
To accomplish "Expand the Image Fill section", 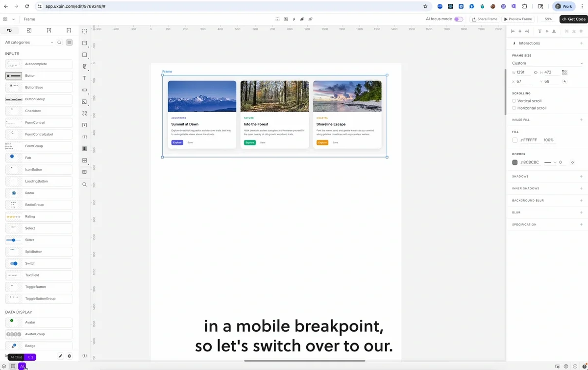I will click(x=581, y=120).
